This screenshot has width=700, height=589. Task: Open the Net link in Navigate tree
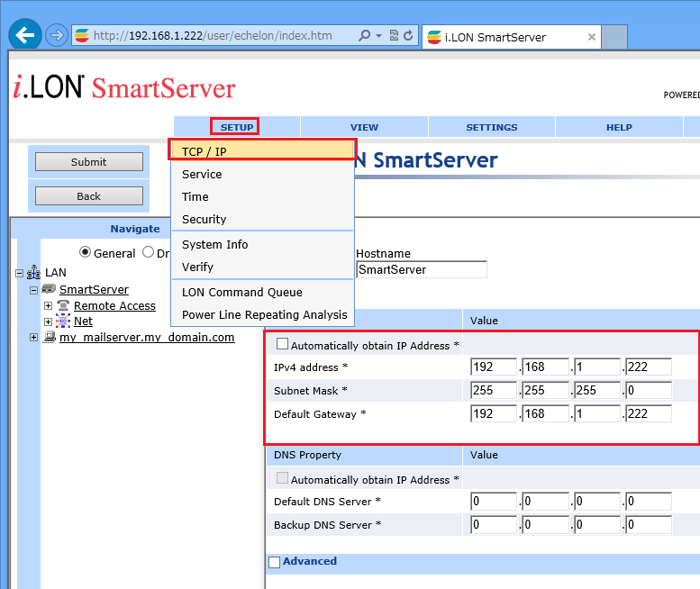pos(83,322)
